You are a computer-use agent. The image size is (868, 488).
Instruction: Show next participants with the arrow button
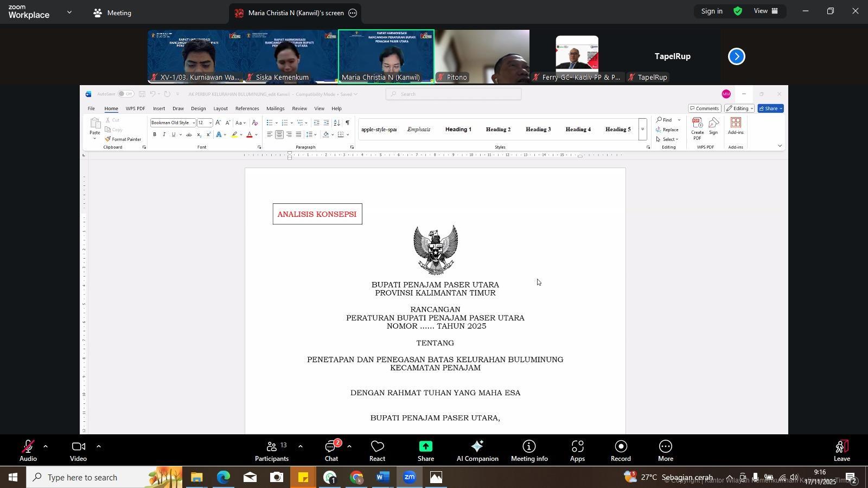[736, 56]
